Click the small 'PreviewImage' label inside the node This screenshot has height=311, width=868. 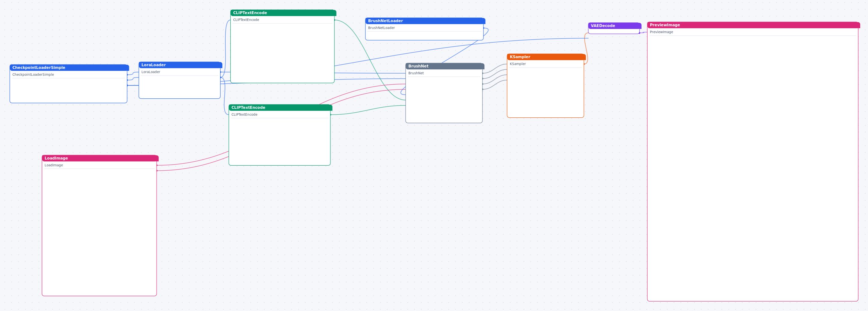pyautogui.click(x=661, y=32)
